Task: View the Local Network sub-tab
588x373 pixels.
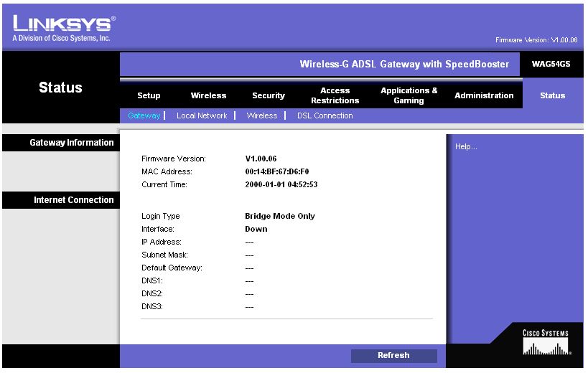Action: [x=202, y=115]
